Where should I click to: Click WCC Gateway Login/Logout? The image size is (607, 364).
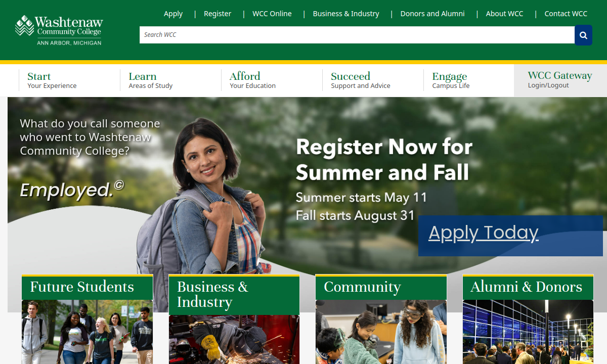click(x=560, y=80)
